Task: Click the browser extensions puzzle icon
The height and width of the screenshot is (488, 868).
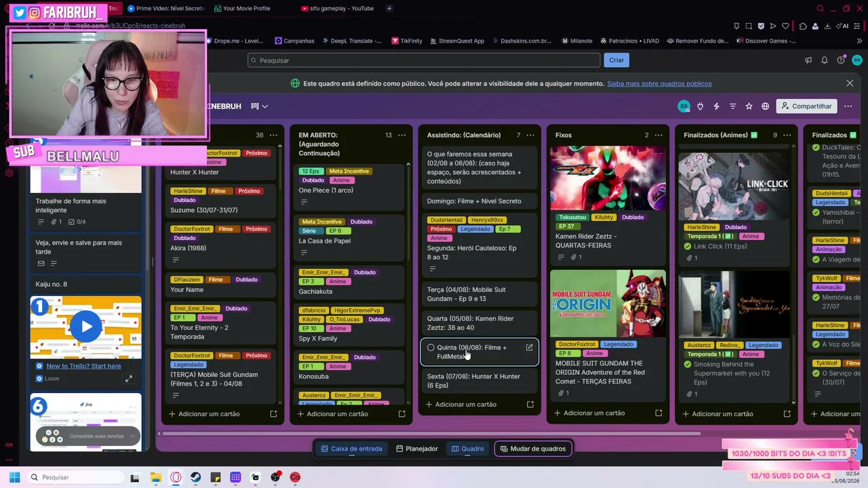Action: [x=803, y=26]
